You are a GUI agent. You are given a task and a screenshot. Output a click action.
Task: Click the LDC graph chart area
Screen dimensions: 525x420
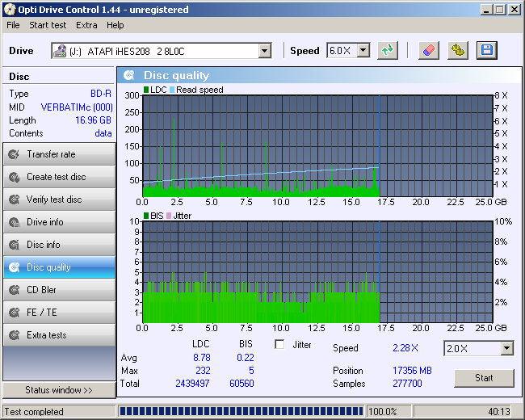317,146
